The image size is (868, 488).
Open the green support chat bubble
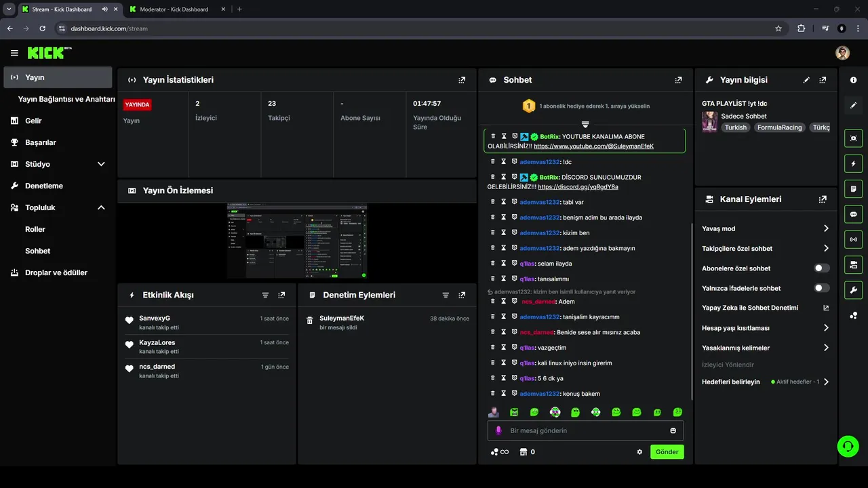coord(848,445)
